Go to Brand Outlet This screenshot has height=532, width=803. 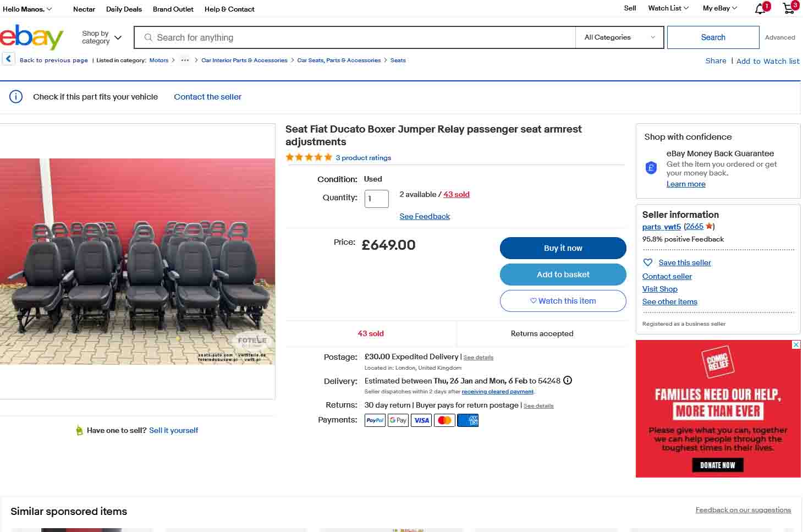point(173,9)
